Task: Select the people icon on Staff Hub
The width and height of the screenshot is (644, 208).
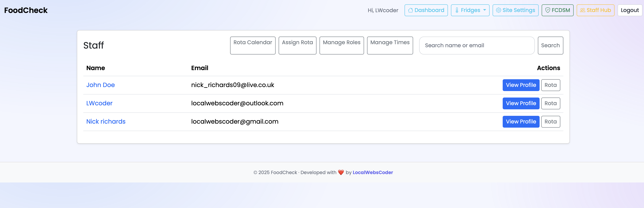Action: [583, 10]
